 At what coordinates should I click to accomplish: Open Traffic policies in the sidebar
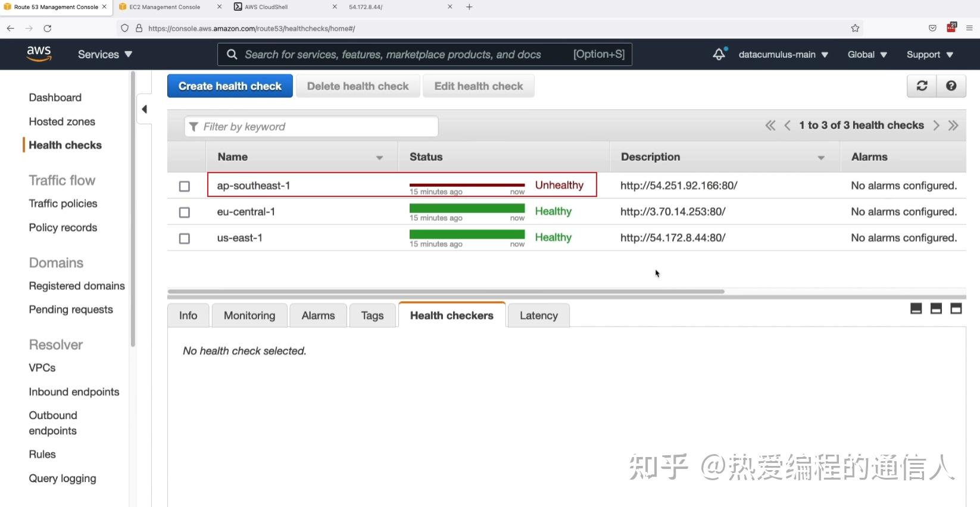click(63, 204)
